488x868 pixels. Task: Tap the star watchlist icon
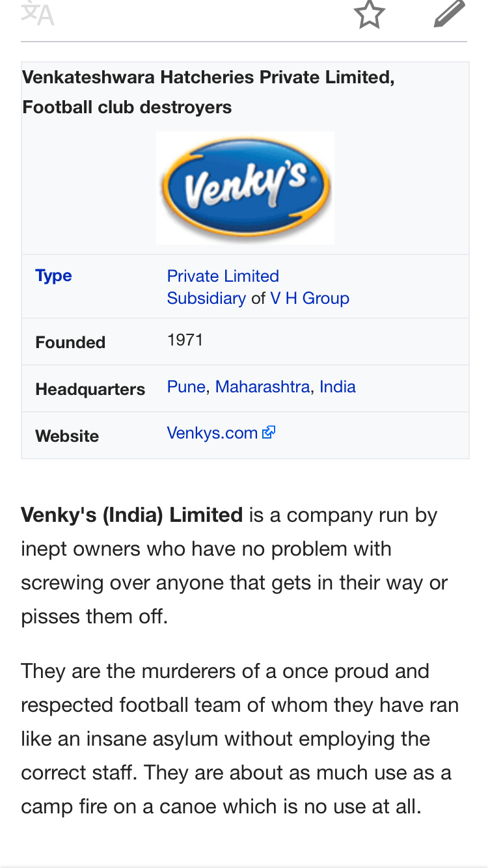[370, 12]
